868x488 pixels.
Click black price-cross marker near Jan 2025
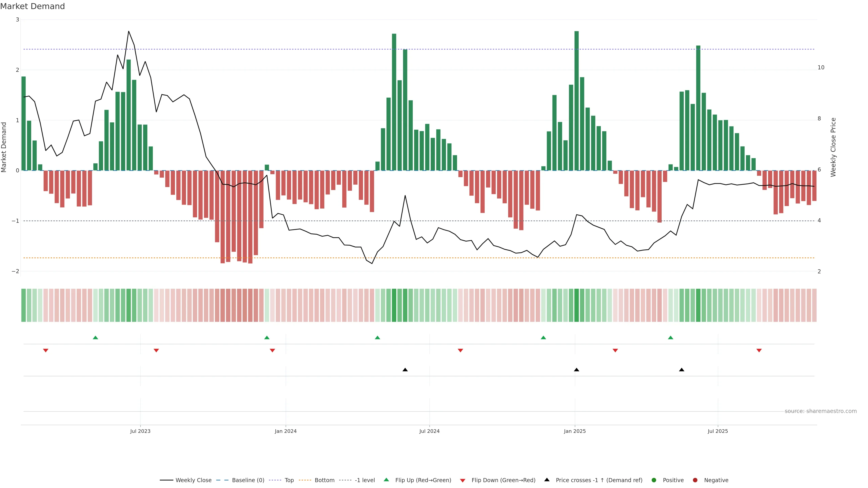pos(577,370)
